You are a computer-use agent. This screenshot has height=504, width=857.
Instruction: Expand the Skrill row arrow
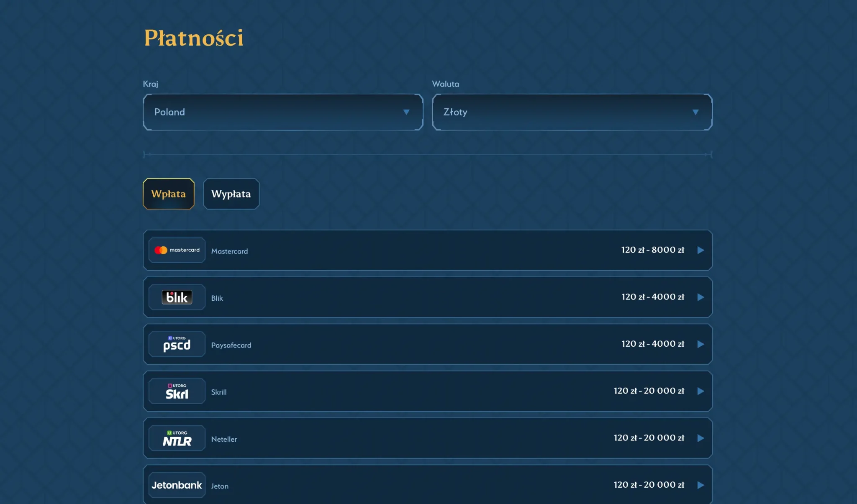click(x=700, y=391)
